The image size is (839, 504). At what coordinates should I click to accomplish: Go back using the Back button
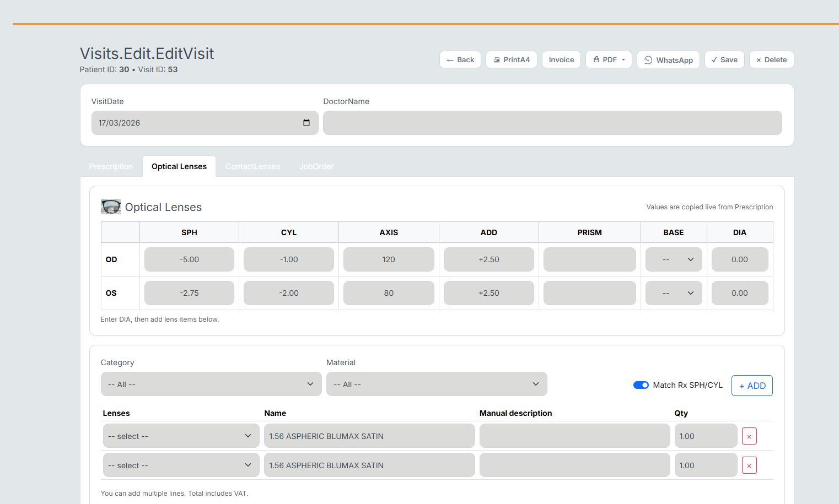click(460, 60)
